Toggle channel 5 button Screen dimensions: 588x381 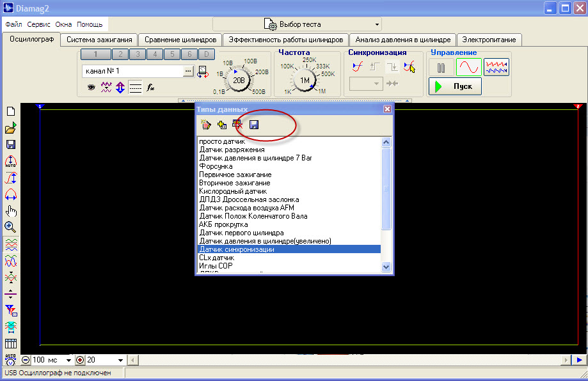[x=172, y=54]
